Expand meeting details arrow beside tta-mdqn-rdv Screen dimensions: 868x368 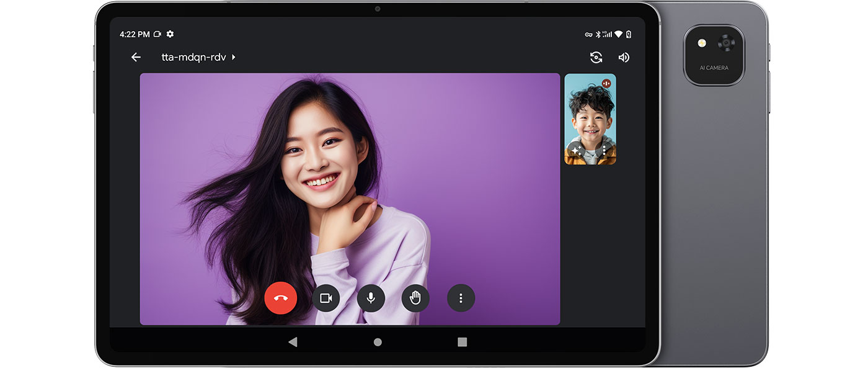click(x=234, y=57)
